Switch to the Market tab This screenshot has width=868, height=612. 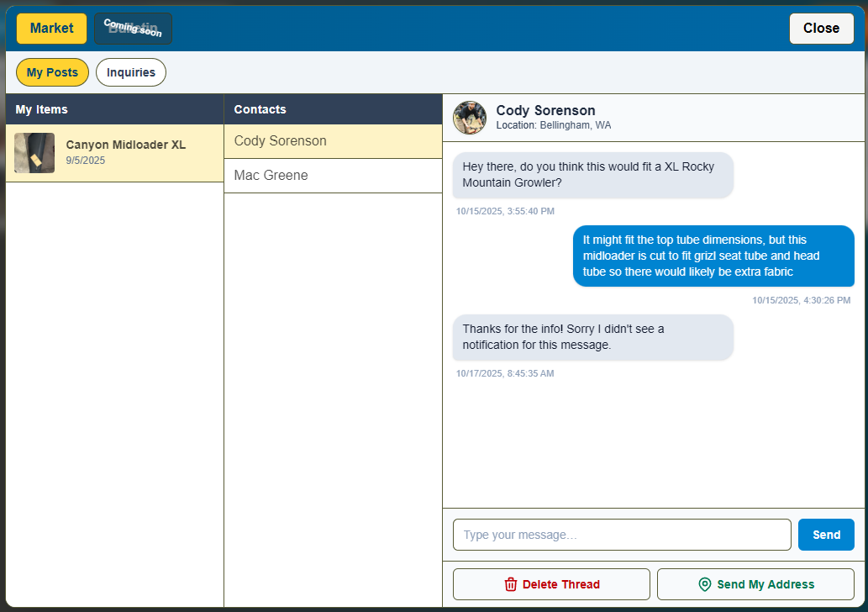[x=51, y=28]
